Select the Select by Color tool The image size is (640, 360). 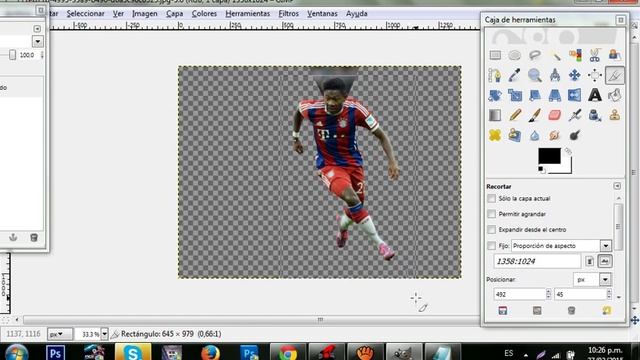click(575, 55)
